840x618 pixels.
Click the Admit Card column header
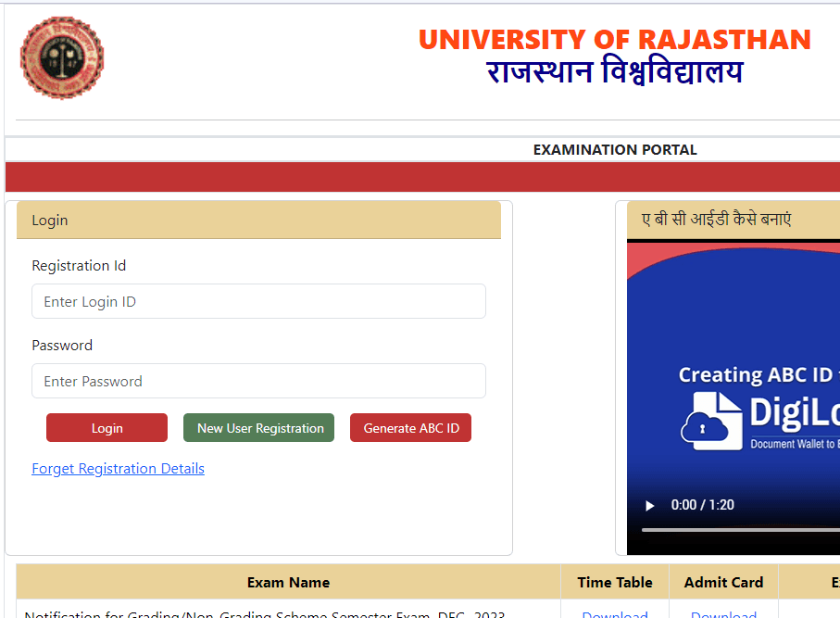(x=723, y=583)
